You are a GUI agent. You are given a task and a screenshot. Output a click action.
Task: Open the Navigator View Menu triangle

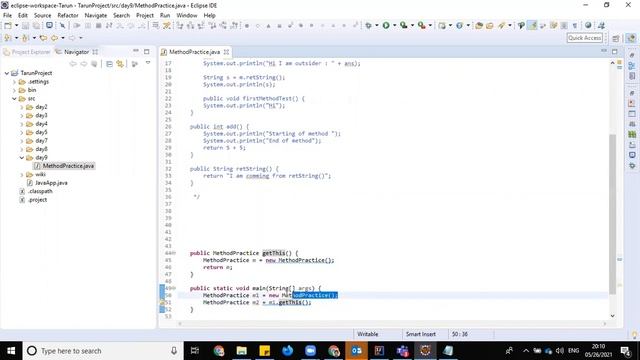(148, 63)
